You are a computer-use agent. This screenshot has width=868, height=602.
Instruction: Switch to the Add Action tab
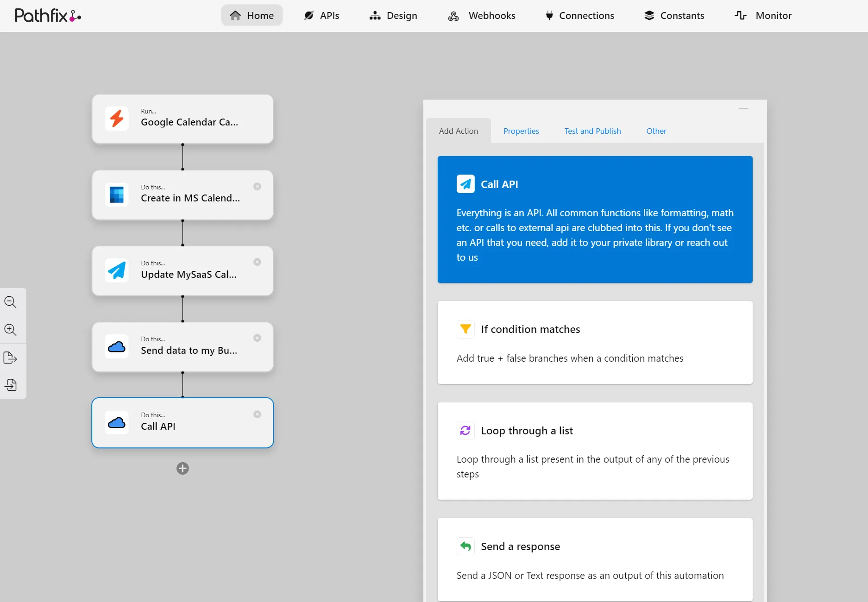click(x=458, y=131)
